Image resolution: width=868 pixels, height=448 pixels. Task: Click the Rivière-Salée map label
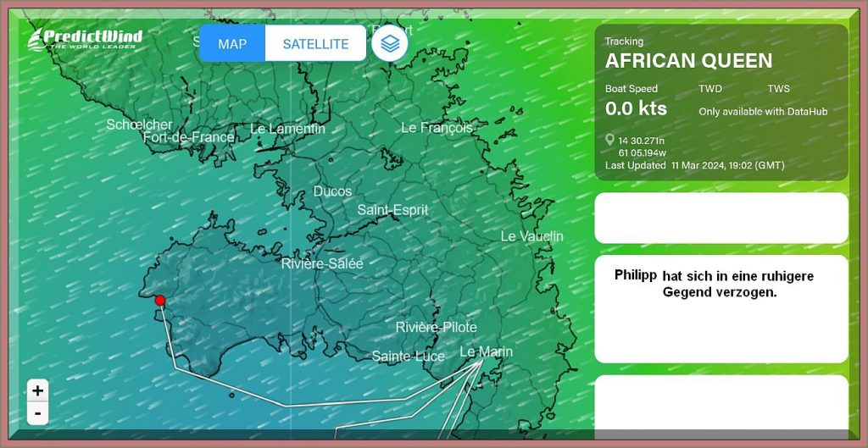coord(322,263)
